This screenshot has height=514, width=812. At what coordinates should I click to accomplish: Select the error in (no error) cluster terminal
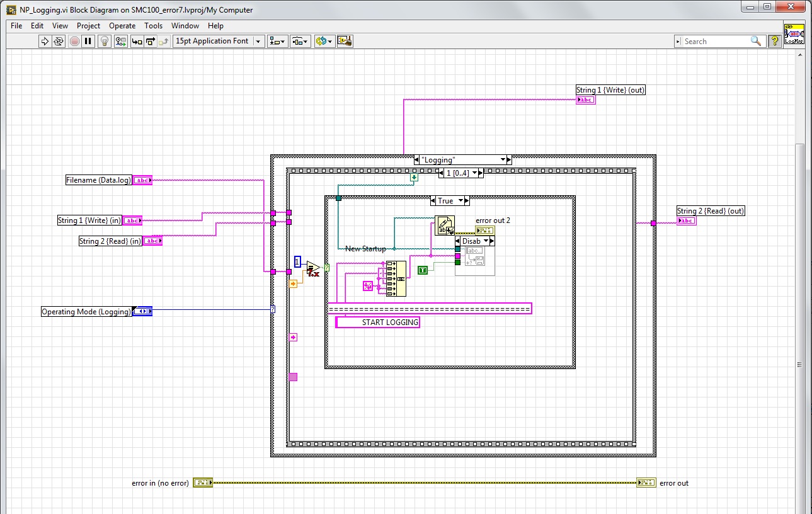click(203, 483)
